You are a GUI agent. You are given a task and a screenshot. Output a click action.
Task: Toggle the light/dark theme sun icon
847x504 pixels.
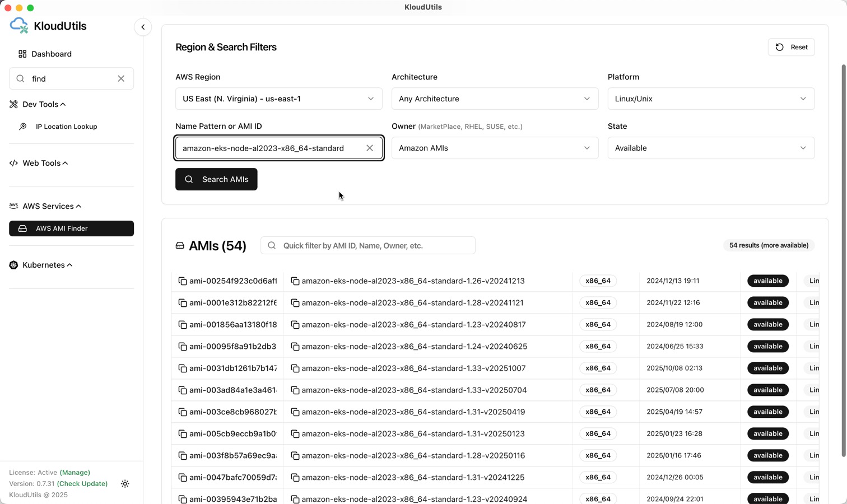pyautogui.click(x=125, y=484)
